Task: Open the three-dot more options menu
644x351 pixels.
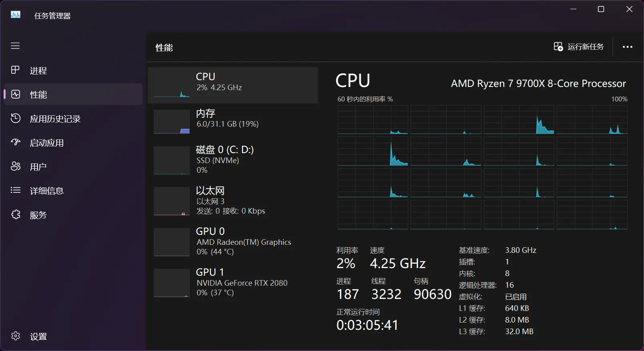Action: 628,47
